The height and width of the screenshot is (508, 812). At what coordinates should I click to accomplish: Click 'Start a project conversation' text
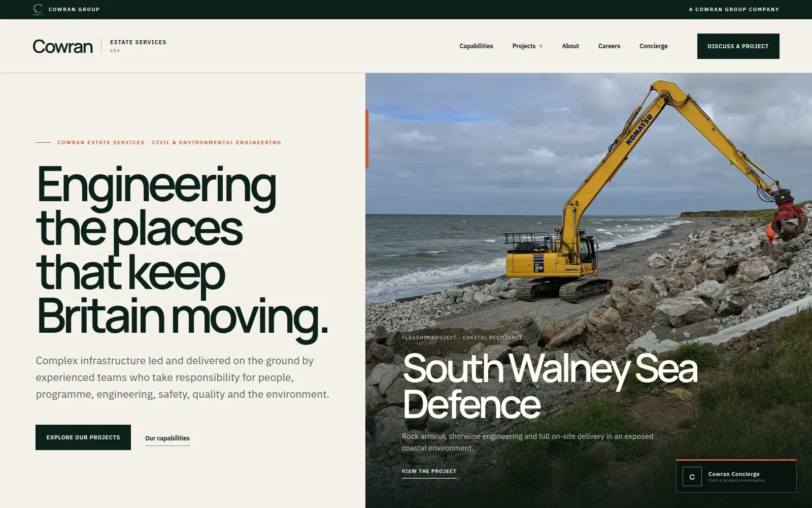[737, 481]
